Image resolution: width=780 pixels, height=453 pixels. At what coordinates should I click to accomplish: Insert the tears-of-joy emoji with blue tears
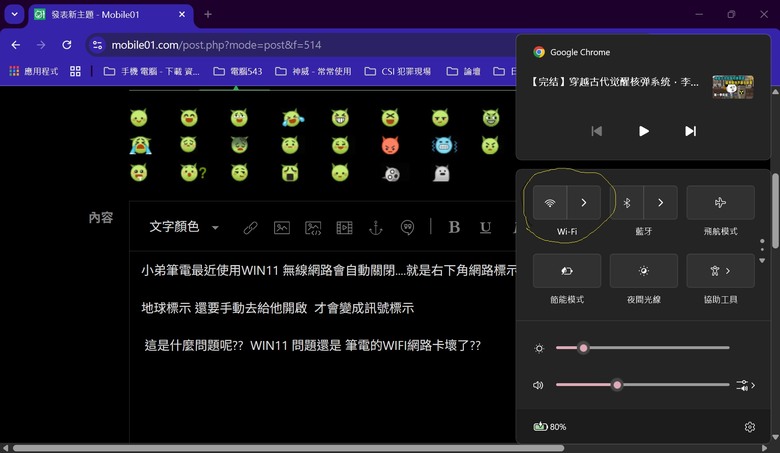coord(292,118)
